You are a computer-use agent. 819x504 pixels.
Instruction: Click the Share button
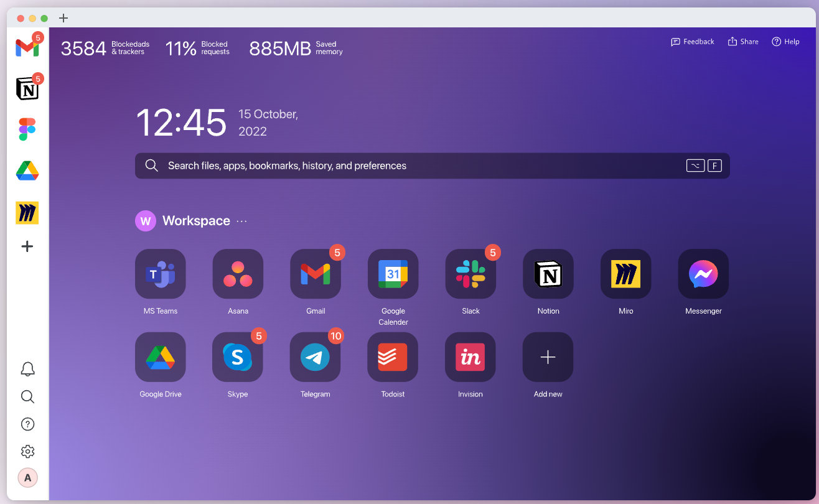point(743,42)
